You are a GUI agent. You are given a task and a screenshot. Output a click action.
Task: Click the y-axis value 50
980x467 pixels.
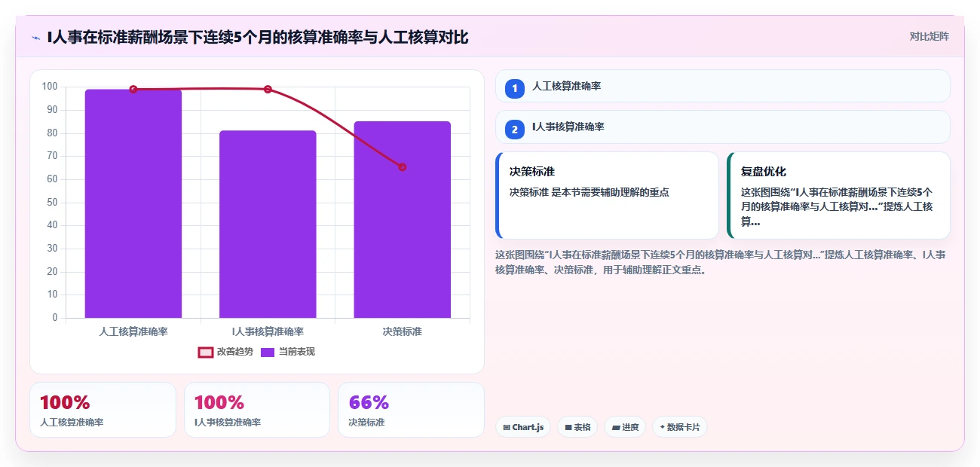[x=52, y=202]
